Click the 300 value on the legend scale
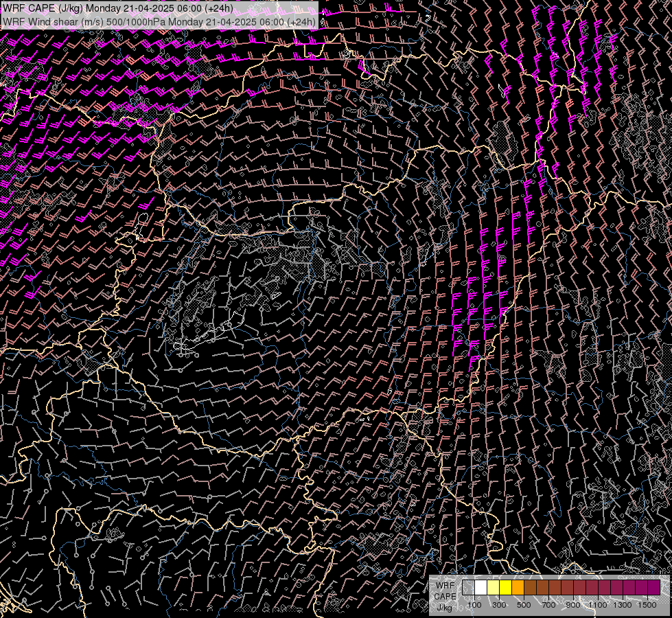The height and width of the screenshot is (618, 672). pyautogui.click(x=499, y=605)
